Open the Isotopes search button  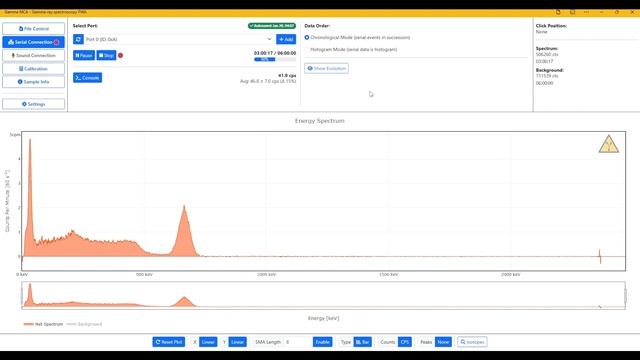(x=472, y=342)
